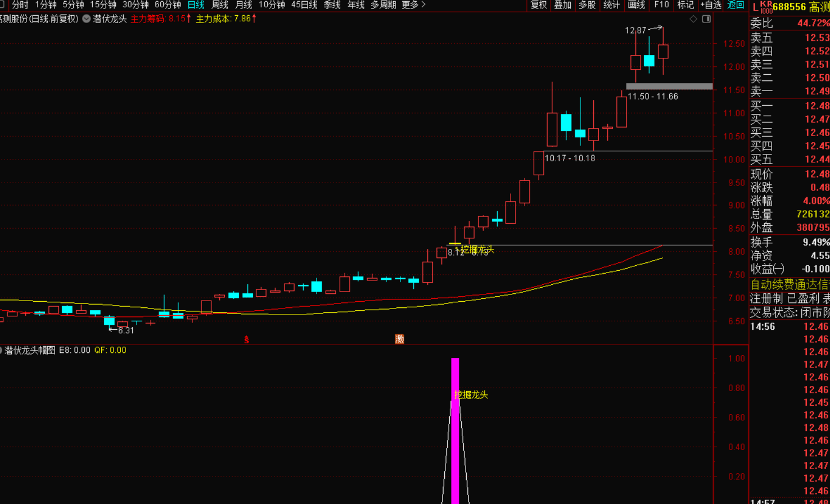Click the red S marker on timeline
The height and width of the screenshot is (504, 830).
point(246,339)
